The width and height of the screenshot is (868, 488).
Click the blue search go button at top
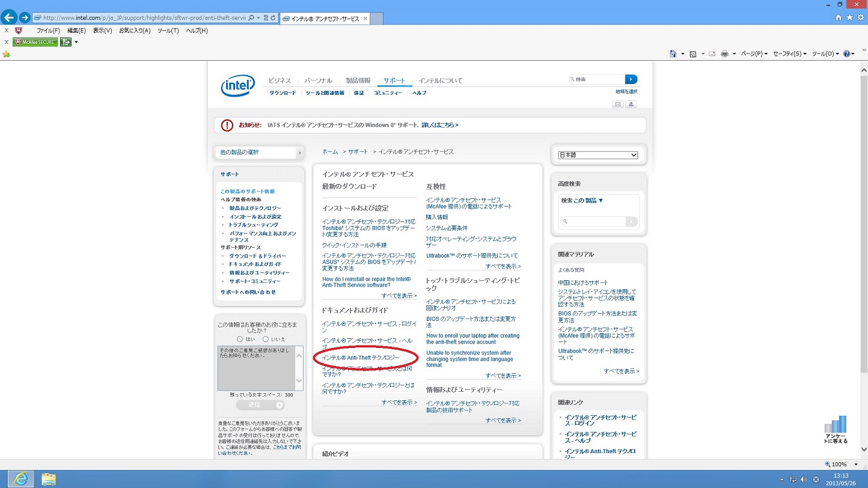[x=631, y=79]
